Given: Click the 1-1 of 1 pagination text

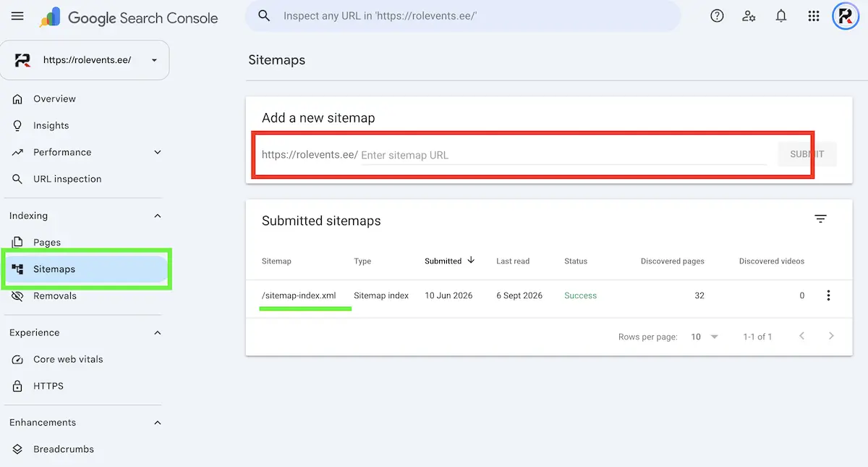Looking at the screenshot, I should [757, 337].
